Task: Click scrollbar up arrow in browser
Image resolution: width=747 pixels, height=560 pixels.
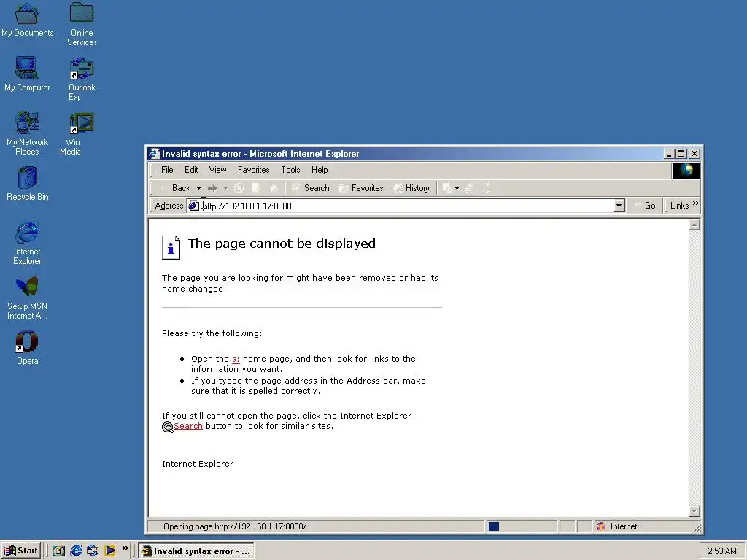Action: (x=694, y=225)
